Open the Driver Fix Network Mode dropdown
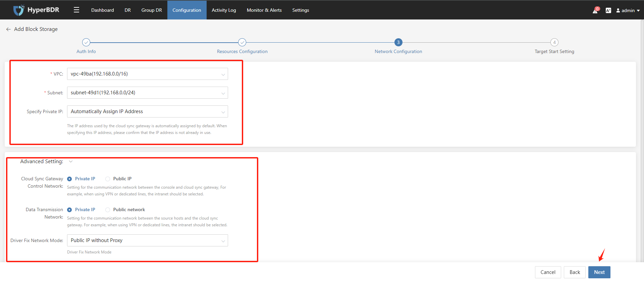 [148, 240]
